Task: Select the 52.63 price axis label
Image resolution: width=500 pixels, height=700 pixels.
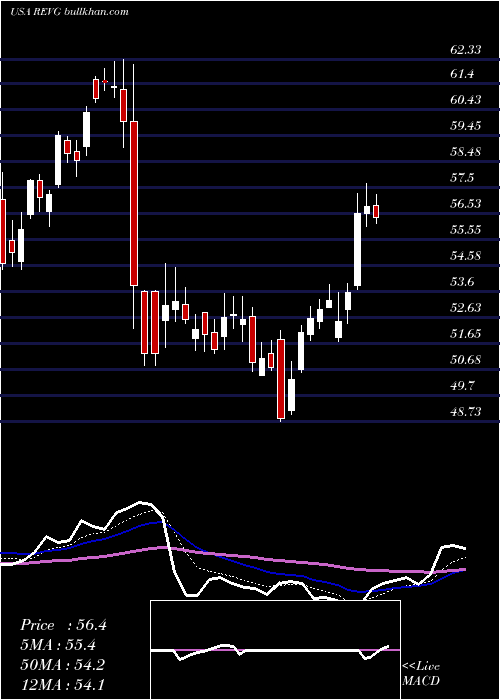Action: click(466, 308)
